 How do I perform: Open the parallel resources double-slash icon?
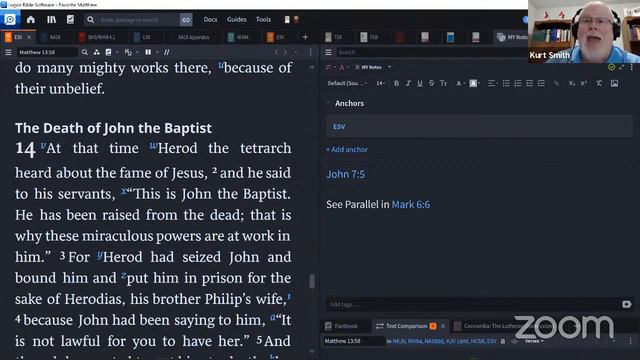167,52
